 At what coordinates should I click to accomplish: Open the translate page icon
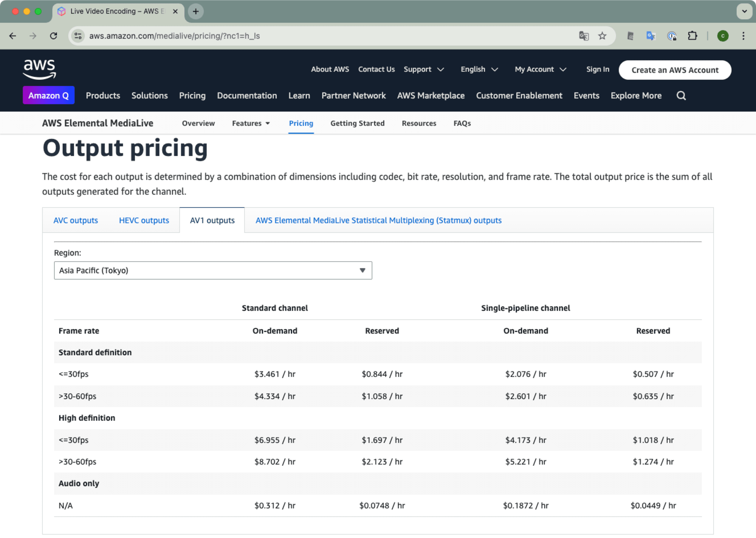pos(584,36)
